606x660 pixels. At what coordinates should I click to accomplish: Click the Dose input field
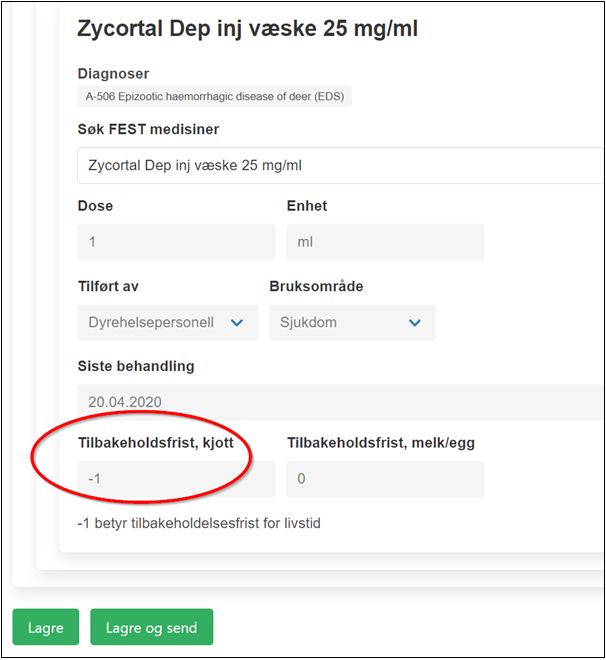click(176, 242)
